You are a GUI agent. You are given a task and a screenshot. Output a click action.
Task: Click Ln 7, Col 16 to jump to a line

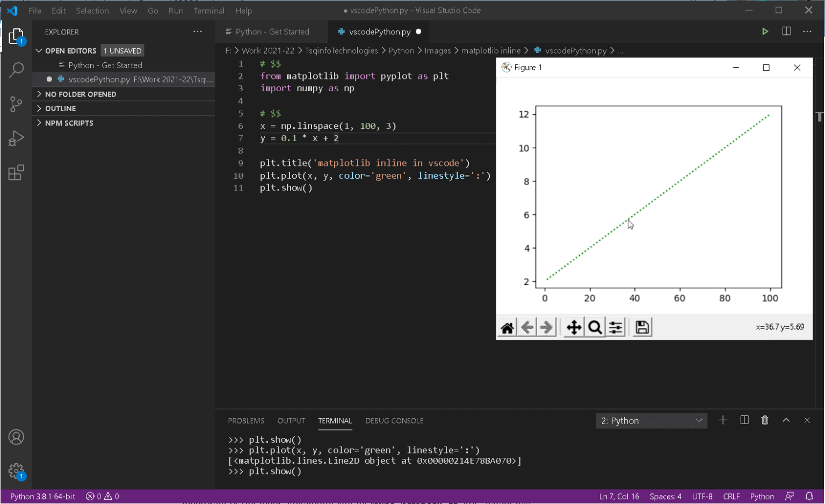[x=618, y=496]
